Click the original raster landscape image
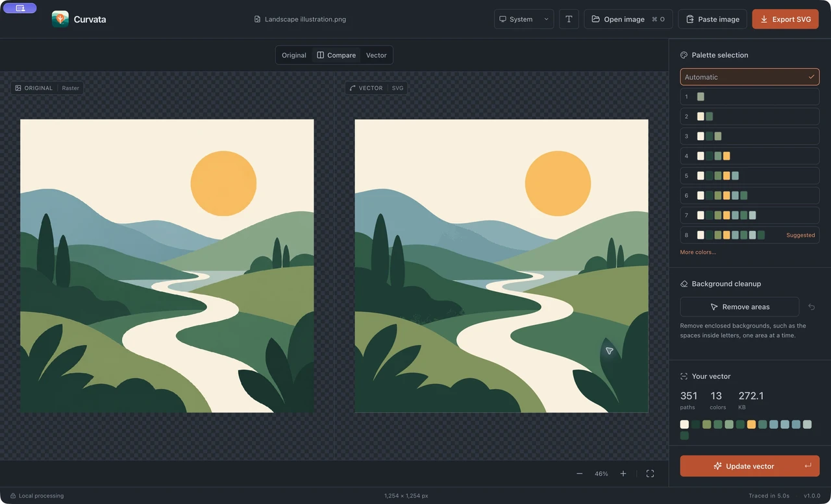831x504 pixels. coord(167,266)
